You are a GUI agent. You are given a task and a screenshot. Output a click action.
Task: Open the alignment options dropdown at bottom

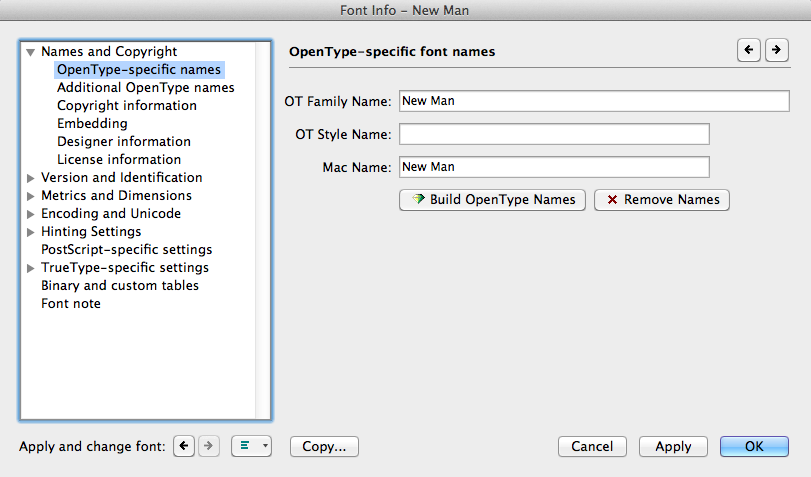coord(251,447)
